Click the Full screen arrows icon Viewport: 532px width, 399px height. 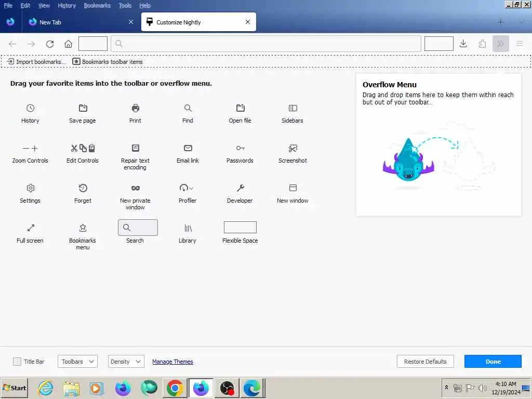click(31, 228)
